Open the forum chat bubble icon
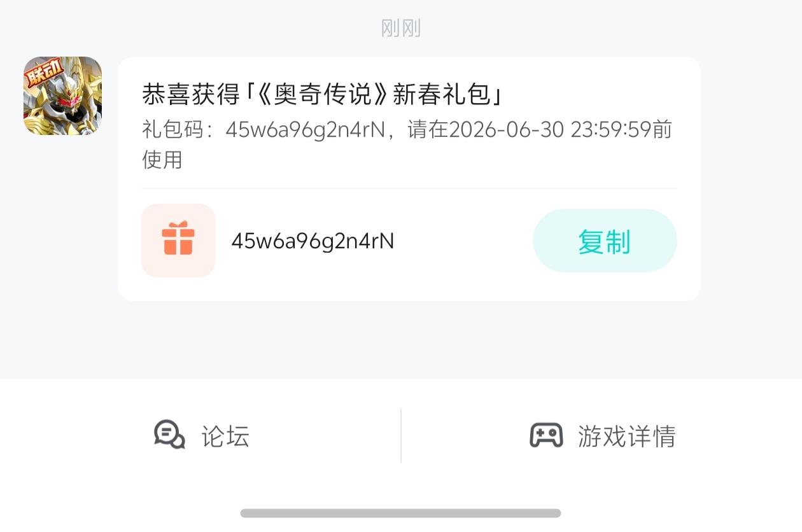This screenshot has height=532, width=802. tap(169, 435)
